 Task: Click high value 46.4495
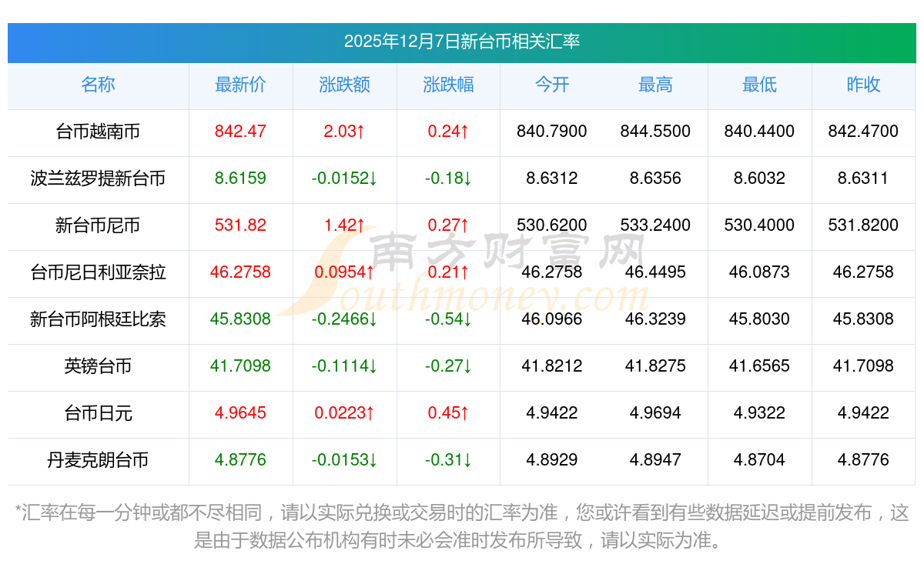pyautogui.click(x=655, y=272)
